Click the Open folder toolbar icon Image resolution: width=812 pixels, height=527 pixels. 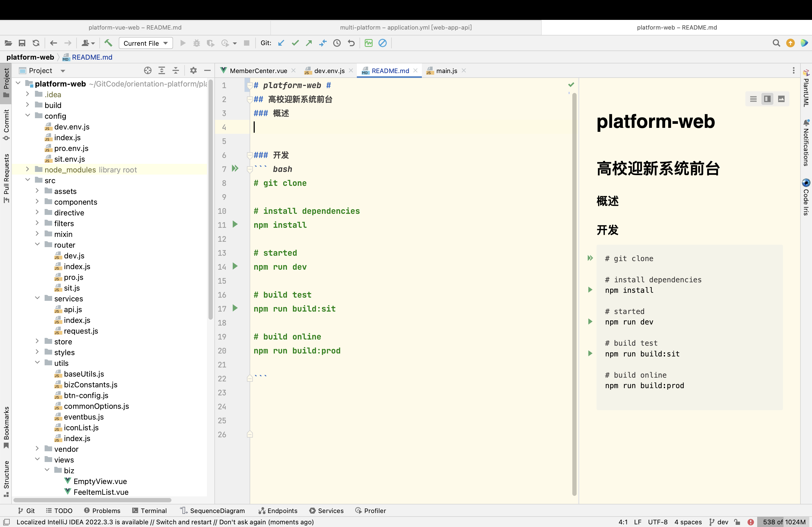coord(8,43)
